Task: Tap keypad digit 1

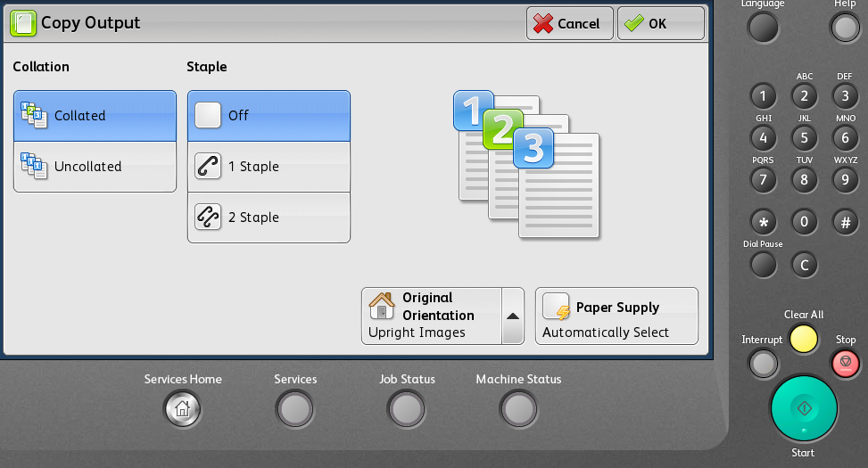Action: [x=763, y=96]
